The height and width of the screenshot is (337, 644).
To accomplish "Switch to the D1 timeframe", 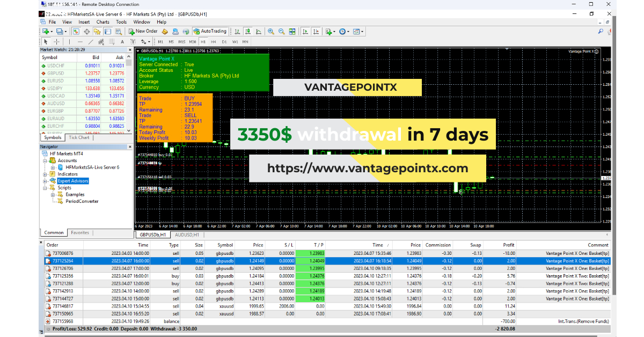I will point(224,41).
